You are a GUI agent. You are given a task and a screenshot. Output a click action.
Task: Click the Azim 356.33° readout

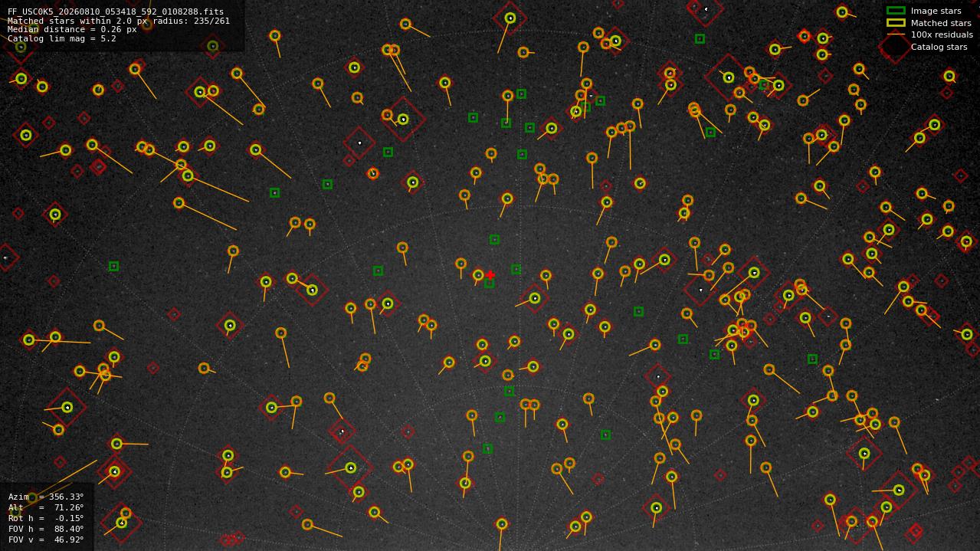tap(46, 497)
